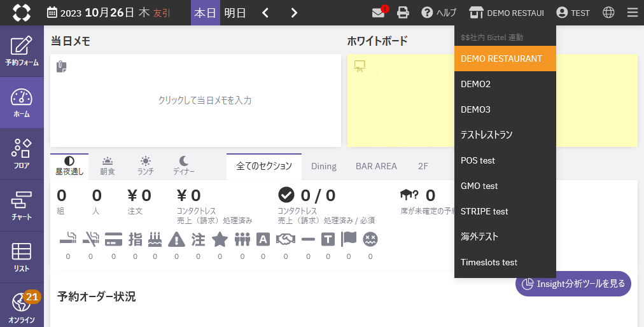
Task: Expand the DEMO RESTAURANT store dropdown
Action: 507,13
